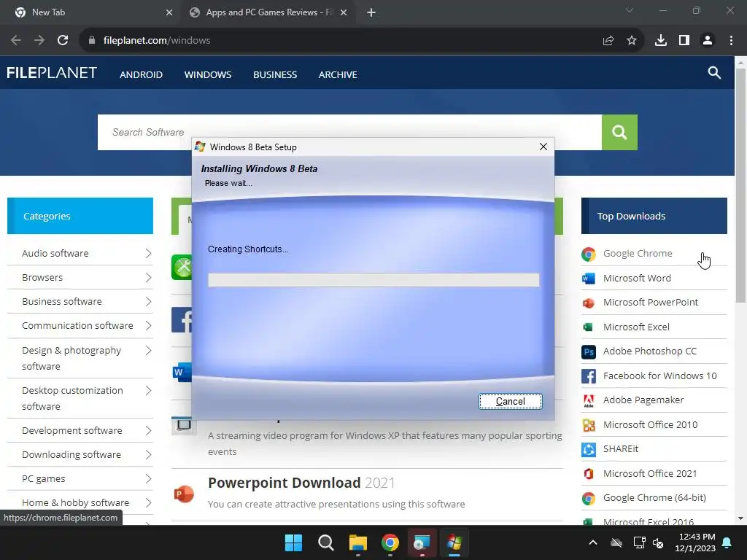The width and height of the screenshot is (747, 560).
Task: Expand the PC games category
Action: pyautogui.click(x=148, y=478)
